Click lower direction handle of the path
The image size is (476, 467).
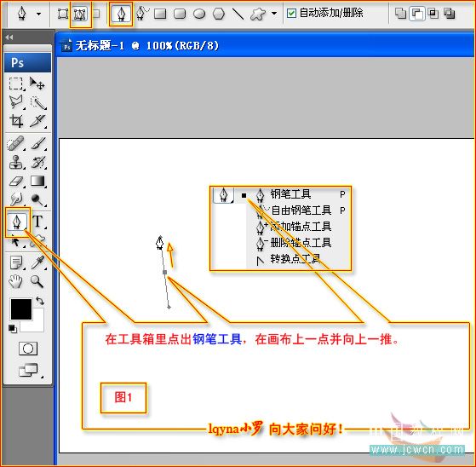(x=169, y=308)
